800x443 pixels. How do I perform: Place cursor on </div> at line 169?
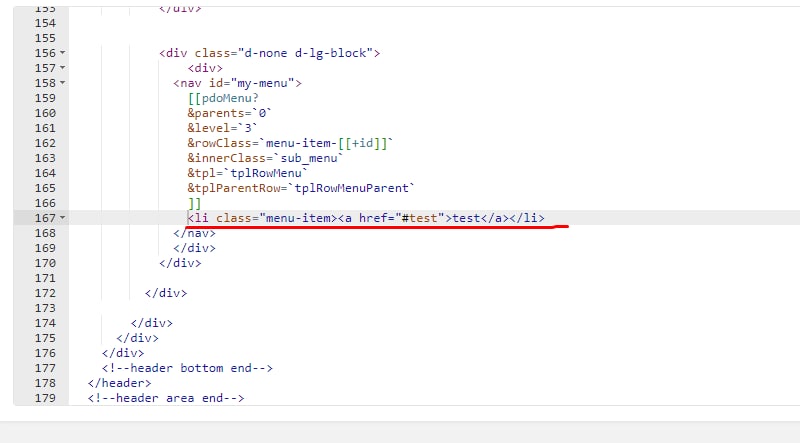click(194, 248)
